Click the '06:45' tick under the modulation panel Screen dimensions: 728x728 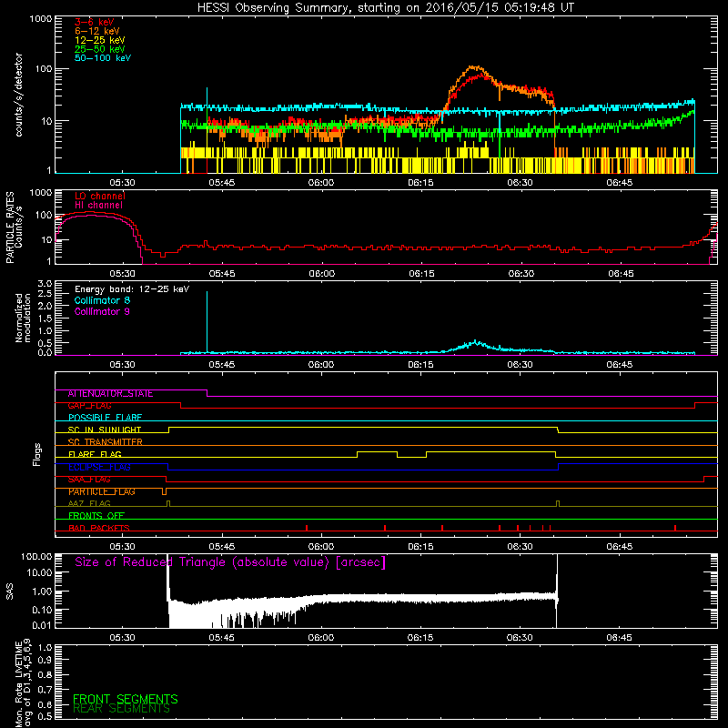[620, 365]
